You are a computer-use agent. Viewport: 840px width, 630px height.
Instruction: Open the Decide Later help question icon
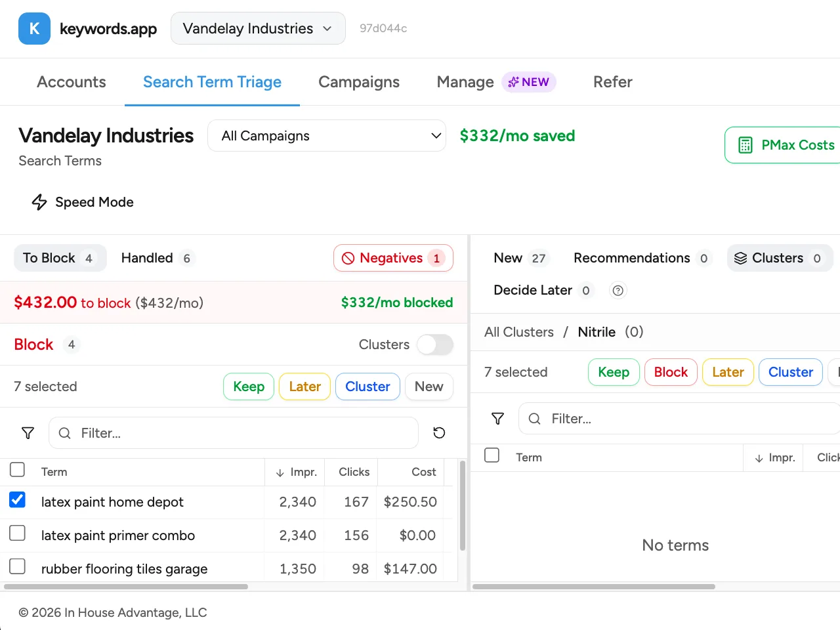pos(618,290)
